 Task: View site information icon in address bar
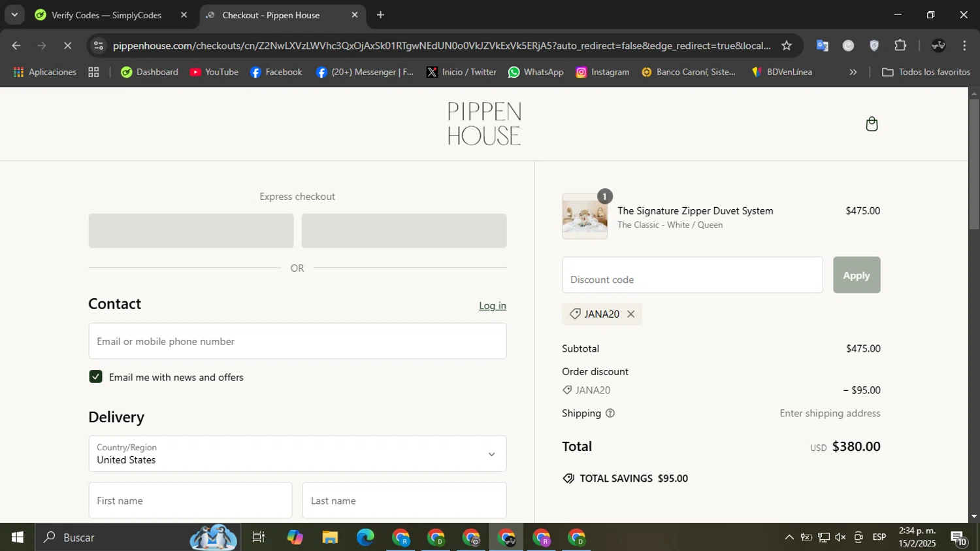click(x=99, y=46)
